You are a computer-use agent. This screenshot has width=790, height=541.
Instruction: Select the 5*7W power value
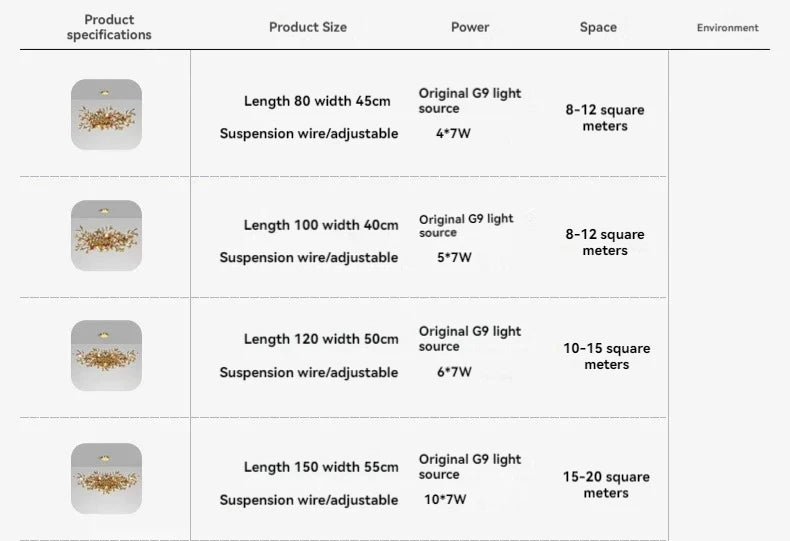454,257
